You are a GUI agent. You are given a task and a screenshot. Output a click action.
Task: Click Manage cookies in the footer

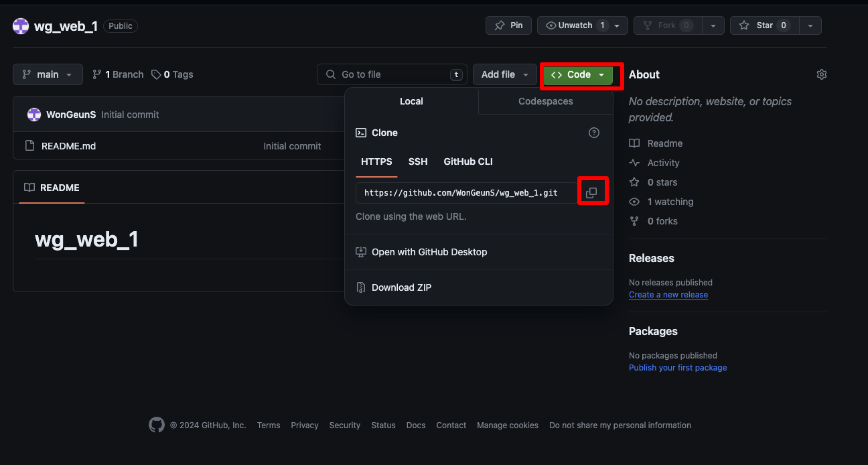coord(508,425)
